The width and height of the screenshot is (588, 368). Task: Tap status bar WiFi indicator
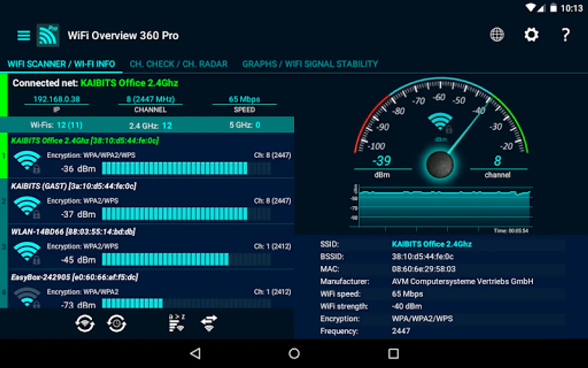coord(531,8)
